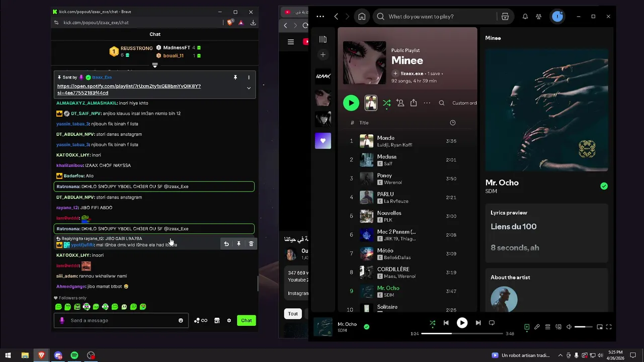Open the Queue from the player bar
644x362 pixels.
[x=548, y=327]
